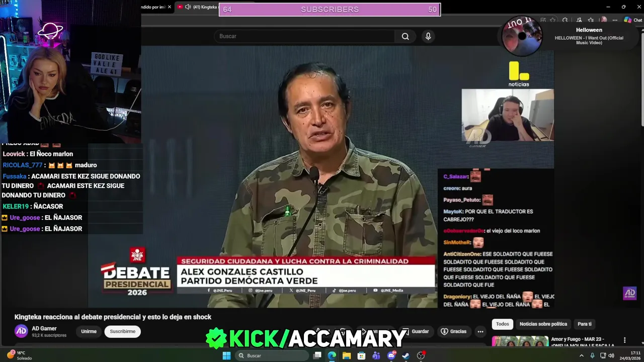644x362 pixels.
Task: Open browser settings and more menu
Action: 614,20
